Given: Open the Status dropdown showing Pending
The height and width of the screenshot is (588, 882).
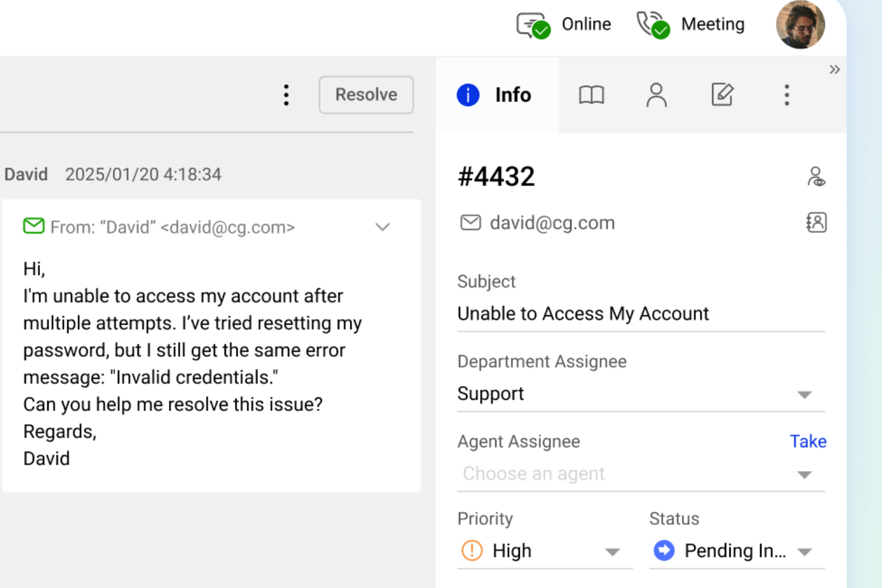Looking at the screenshot, I should tap(806, 551).
